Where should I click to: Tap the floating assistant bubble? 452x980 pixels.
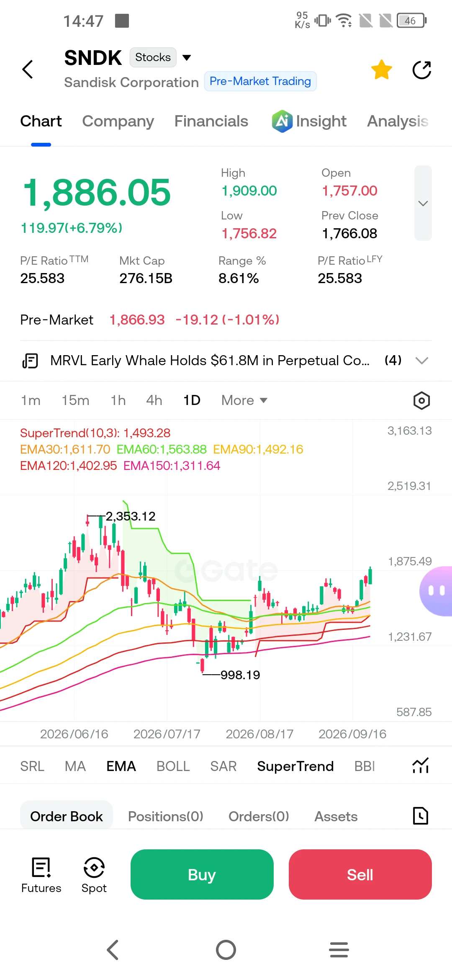pyautogui.click(x=436, y=591)
